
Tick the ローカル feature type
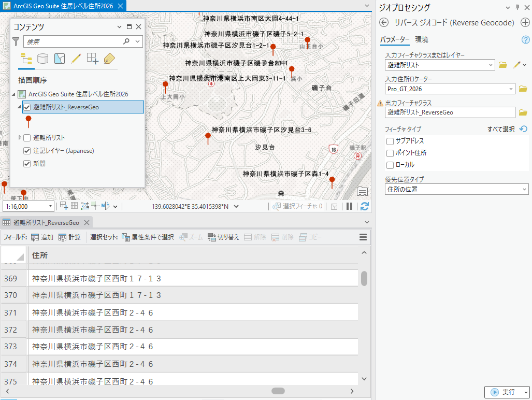click(390, 165)
